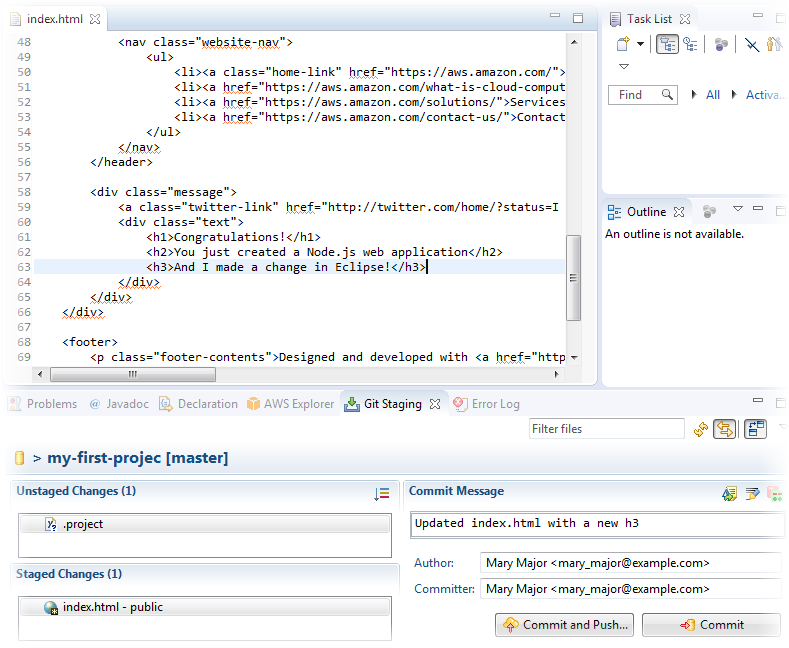Screen dimensions: 789x648
Task: Click the Congratulations! h1 code line
Action: (x=233, y=237)
